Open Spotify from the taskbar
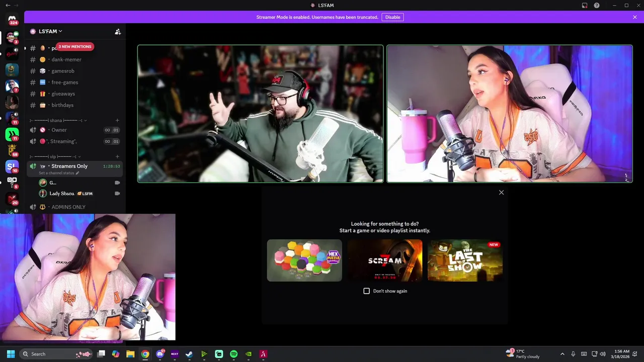The height and width of the screenshot is (362, 644). click(233, 354)
